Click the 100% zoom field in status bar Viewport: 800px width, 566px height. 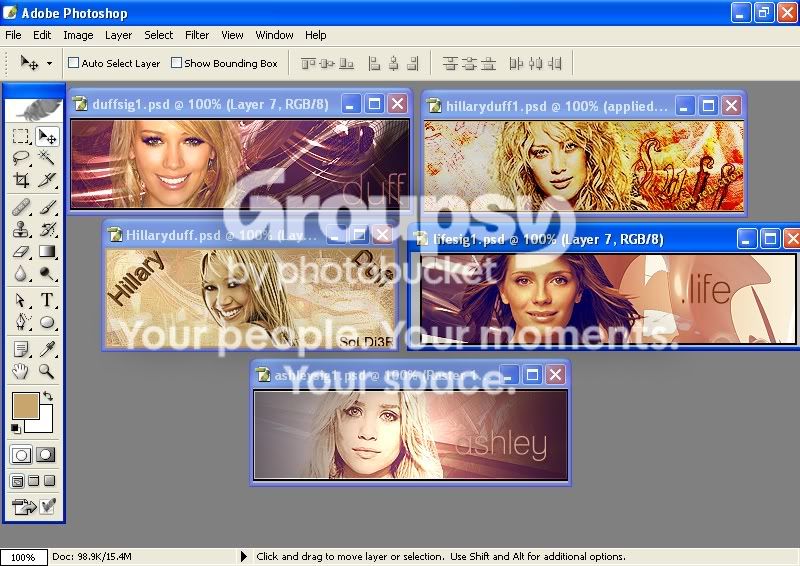(x=23, y=557)
